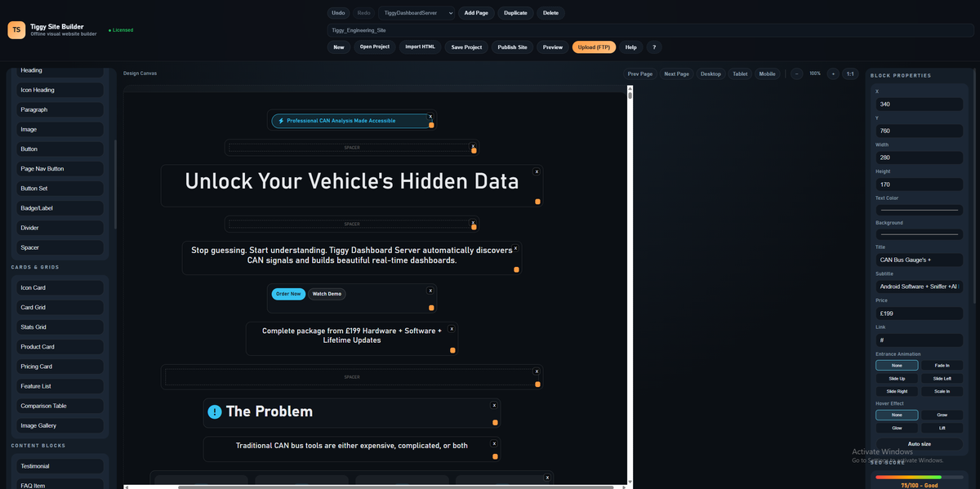Remove the Professional CAN Analysis badge block
Viewport: 980px width, 489px height.
click(430, 117)
